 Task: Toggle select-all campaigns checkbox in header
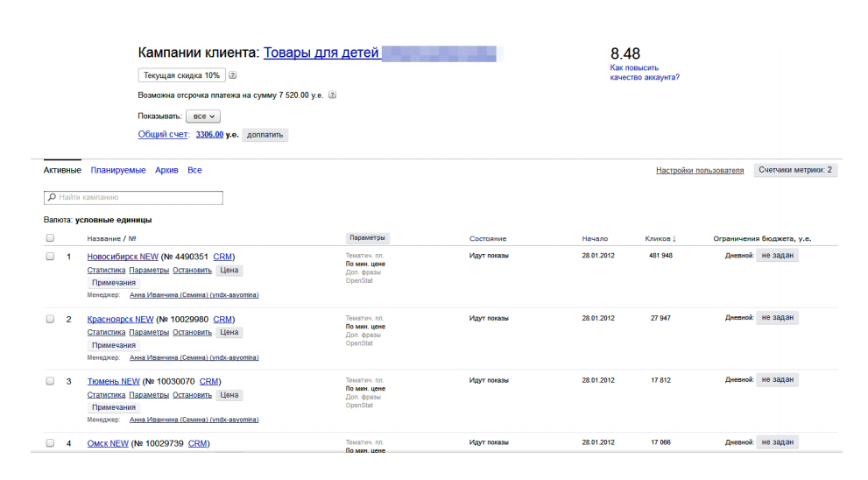coord(51,238)
